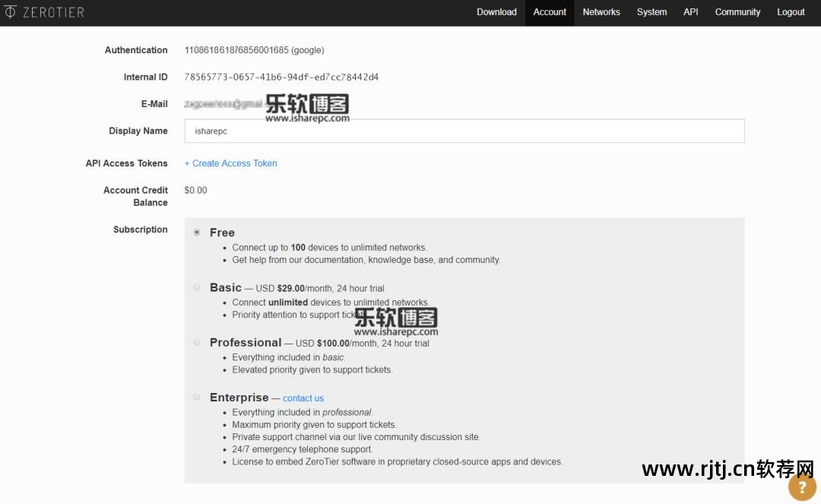Open the orange help question mark button

pos(802,487)
